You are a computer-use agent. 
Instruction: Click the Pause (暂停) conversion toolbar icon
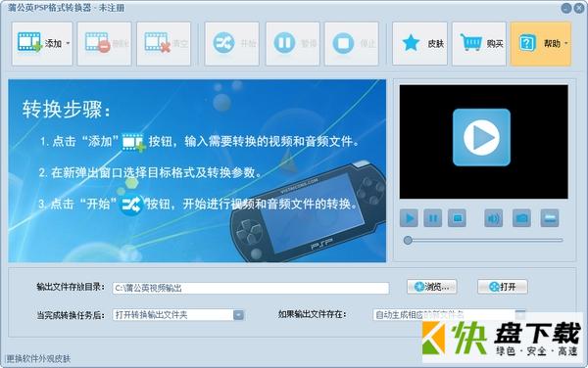(292, 43)
